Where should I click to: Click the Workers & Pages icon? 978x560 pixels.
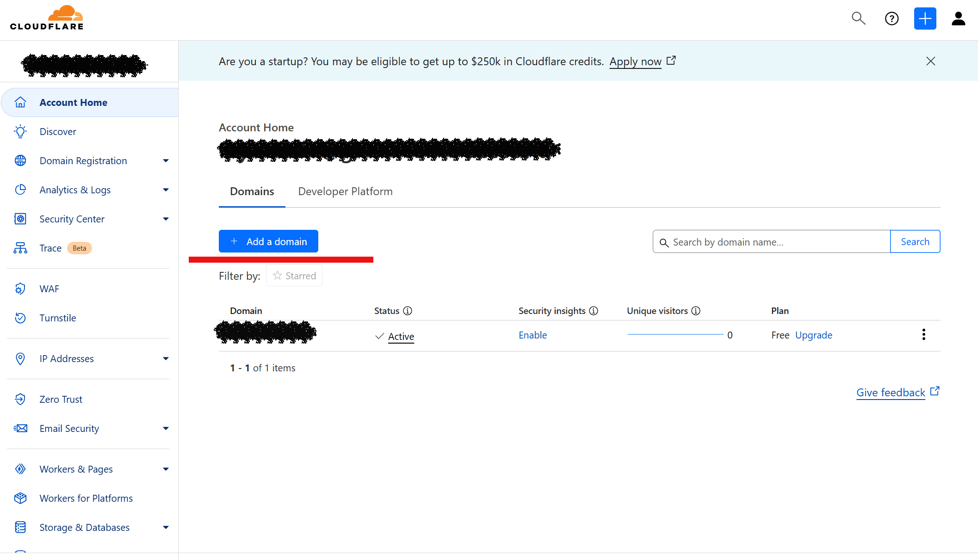coord(20,469)
